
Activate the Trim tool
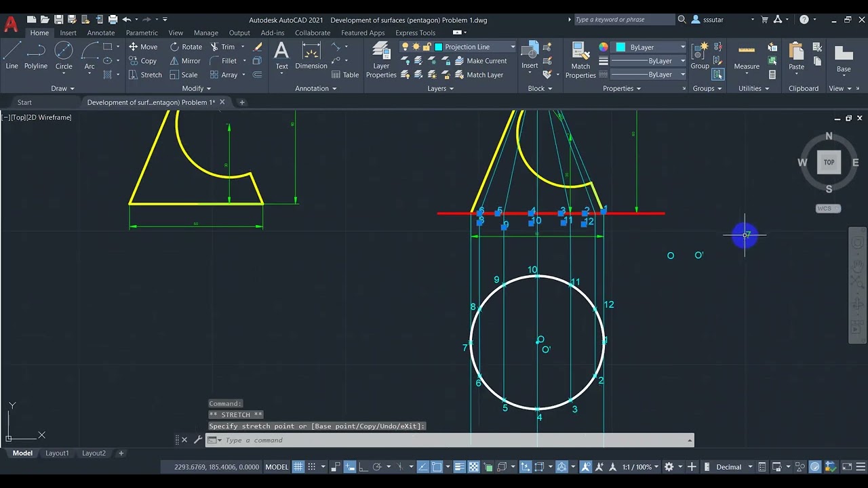[222, 47]
